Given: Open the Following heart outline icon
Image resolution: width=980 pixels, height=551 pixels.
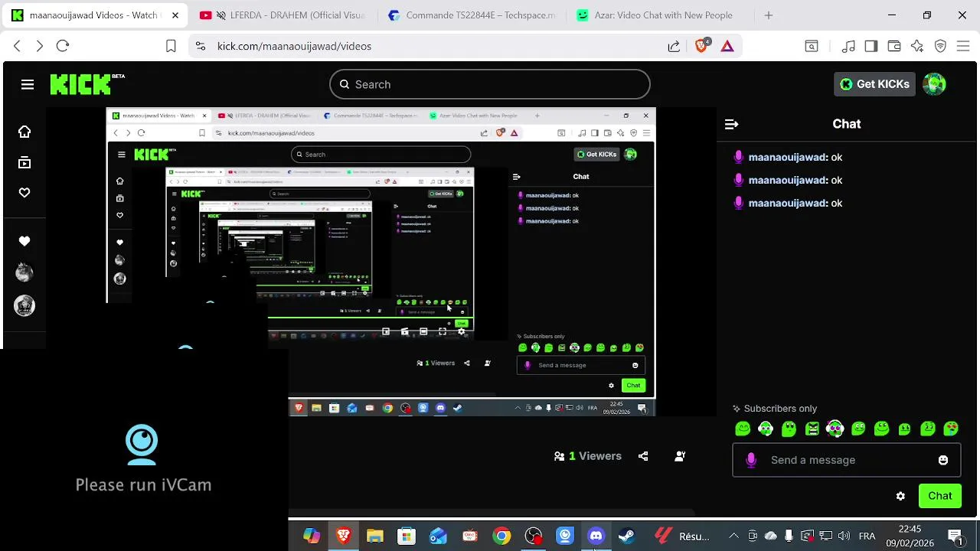Looking at the screenshot, I should (24, 193).
